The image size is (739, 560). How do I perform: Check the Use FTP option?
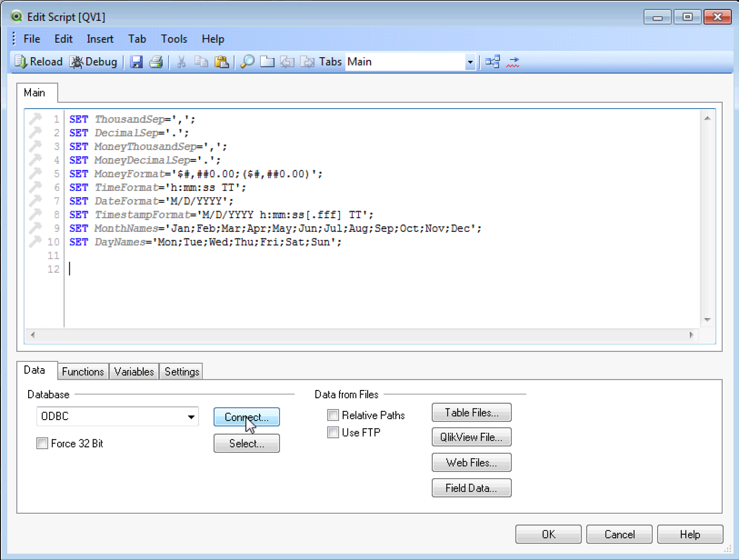coord(333,432)
